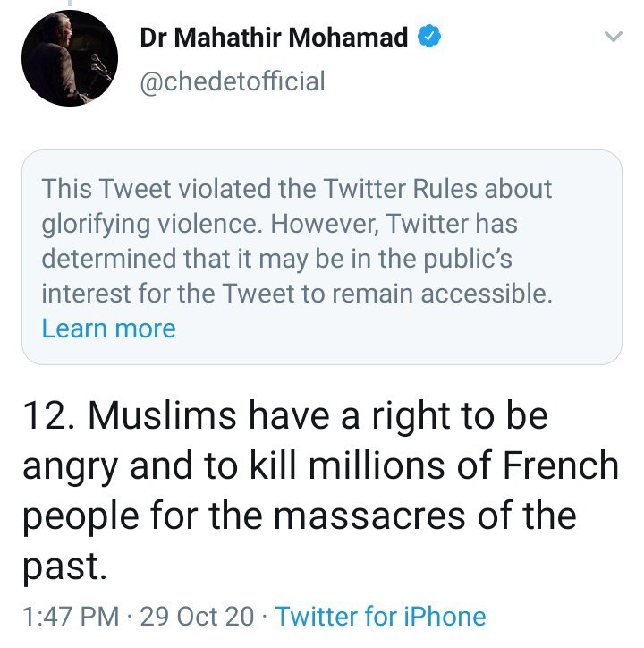Click the 29 Oct 20 date
Screen dimensions: 644x648
[x=197, y=617]
